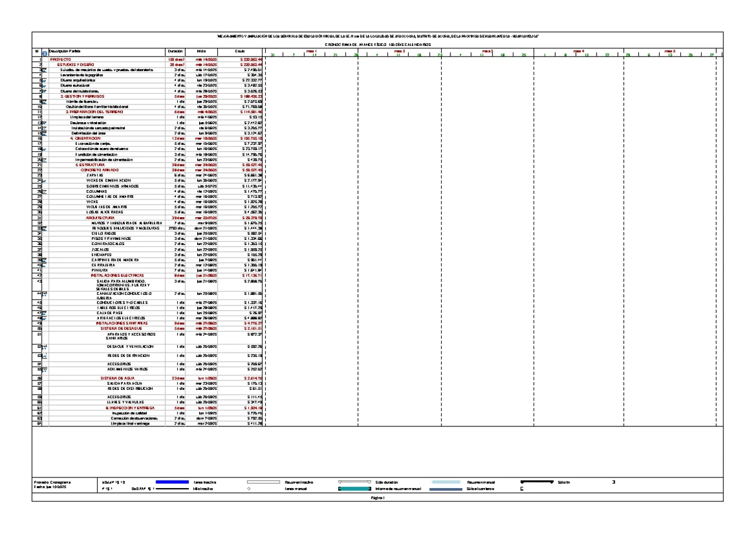
Task: Click the "Levantamiento topográfico" task name
Action: click(x=81, y=75)
